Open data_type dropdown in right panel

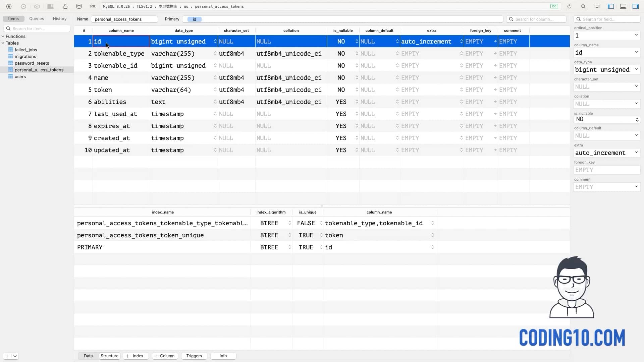636,69
